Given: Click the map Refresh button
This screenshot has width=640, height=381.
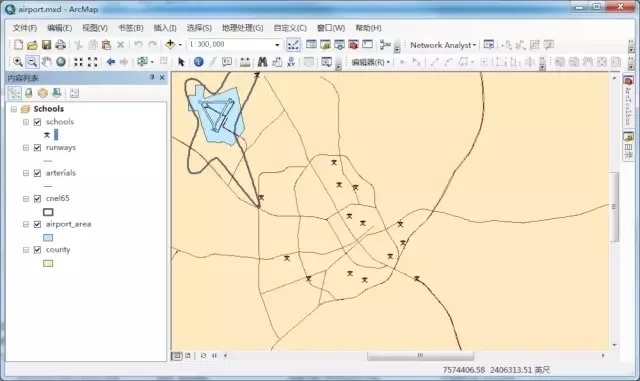Looking at the screenshot, I should tap(203, 356).
